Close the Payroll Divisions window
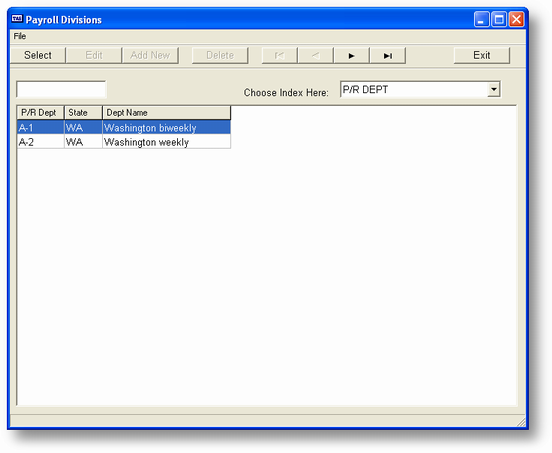 (x=516, y=19)
